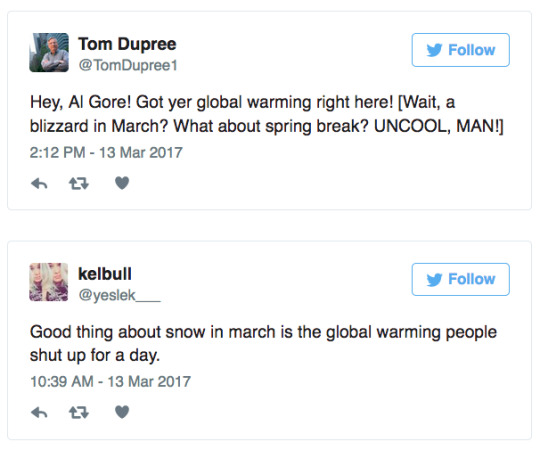Click the Twitter bird in Tom Dupree's Follow button
The width and height of the screenshot is (540, 450).
[434, 50]
